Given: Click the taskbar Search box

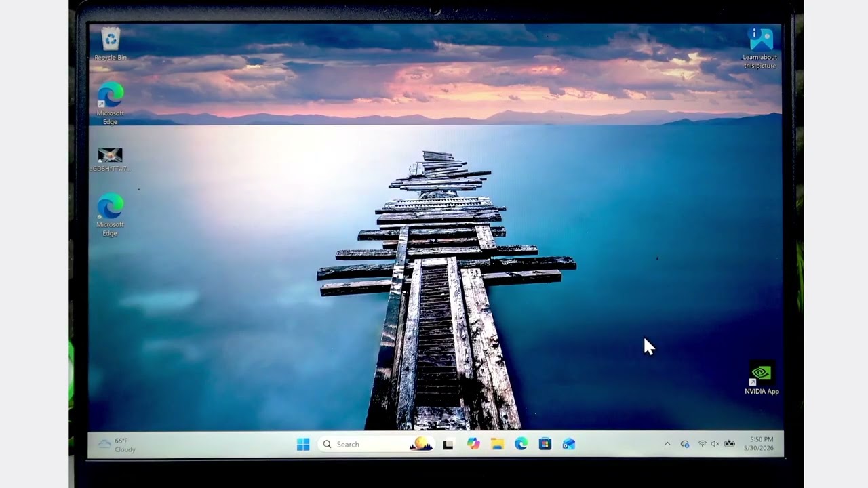Looking at the screenshot, I should pyautogui.click(x=376, y=445).
